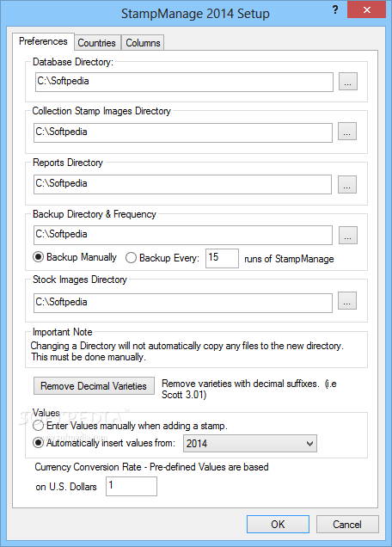This screenshot has width=392, height=547.
Task: Click the 'Changing a Directory will not automatically' note
Action: coord(187,351)
